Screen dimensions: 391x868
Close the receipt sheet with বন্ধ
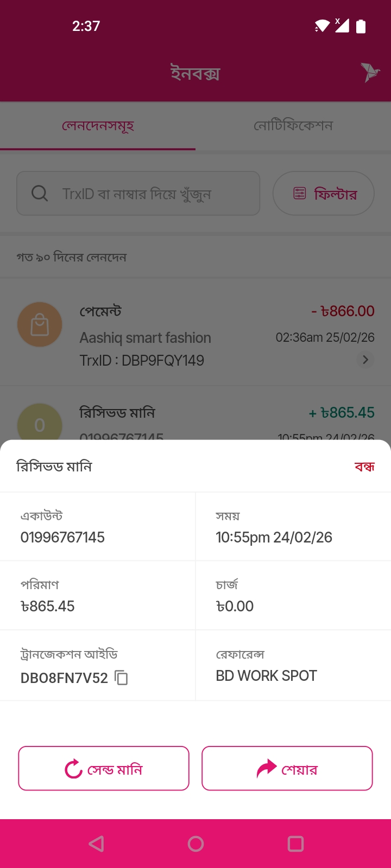point(364,467)
